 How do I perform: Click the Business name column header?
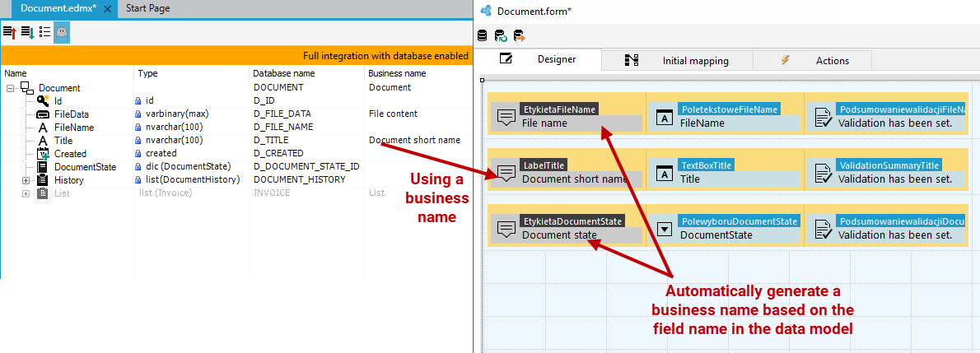[x=397, y=73]
